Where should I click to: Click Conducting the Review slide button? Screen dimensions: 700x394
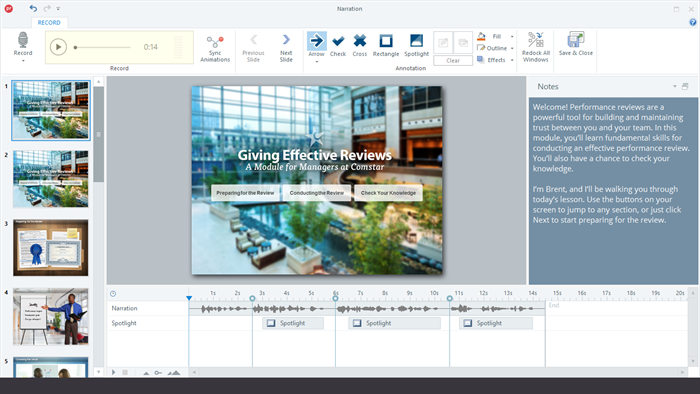pos(317,193)
